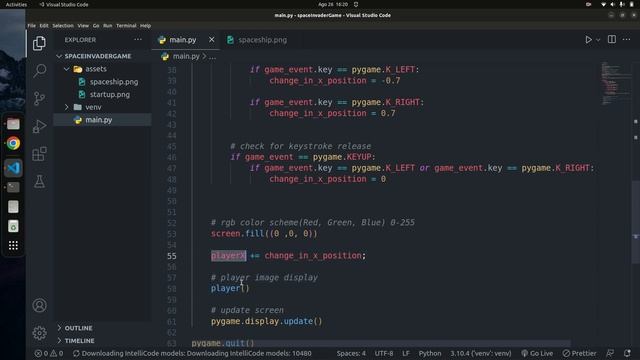This screenshot has width=640, height=360.
Task: Click the vertical editor scrollbar
Action: point(636,222)
